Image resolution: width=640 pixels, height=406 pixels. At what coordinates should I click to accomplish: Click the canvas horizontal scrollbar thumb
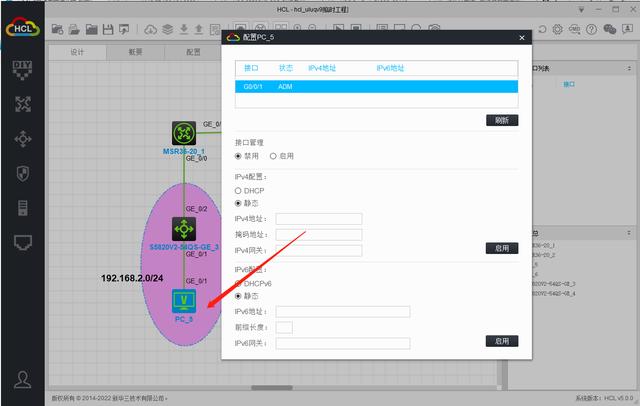click(272, 388)
